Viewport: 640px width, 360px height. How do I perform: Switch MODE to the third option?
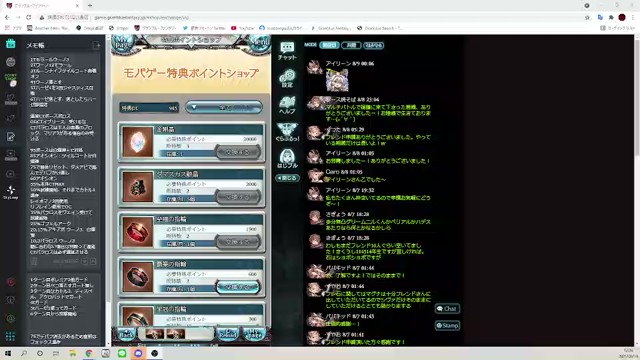pos(373,45)
